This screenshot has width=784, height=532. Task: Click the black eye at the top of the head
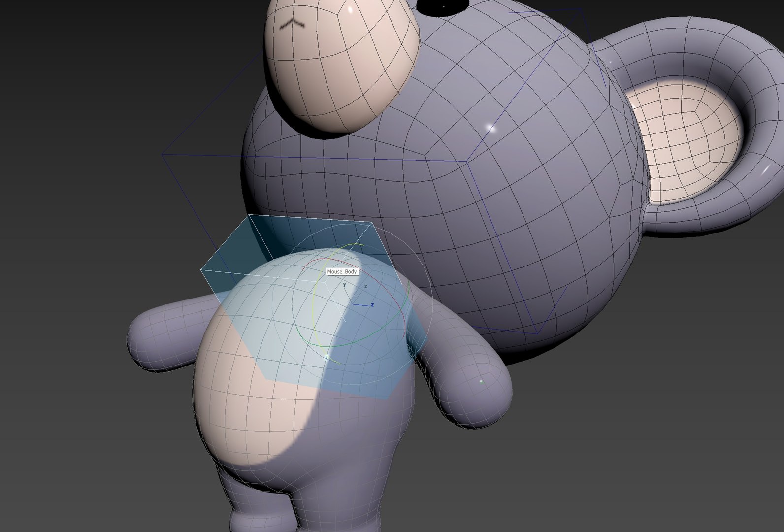(x=442, y=7)
